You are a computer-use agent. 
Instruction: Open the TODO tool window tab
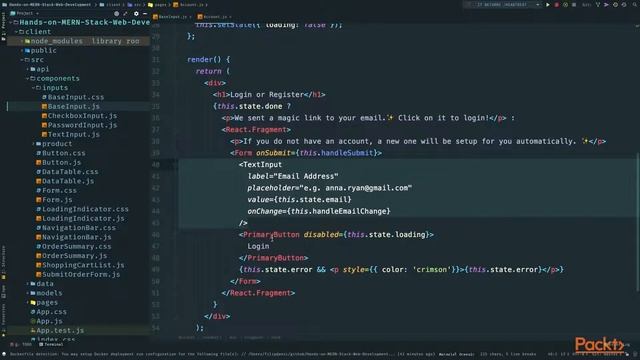coord(21,344)
